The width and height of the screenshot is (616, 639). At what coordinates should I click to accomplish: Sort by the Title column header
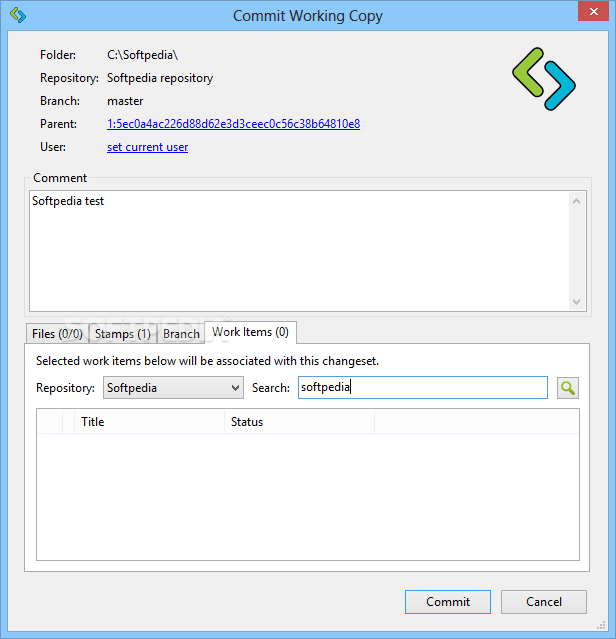coord(149,422)
